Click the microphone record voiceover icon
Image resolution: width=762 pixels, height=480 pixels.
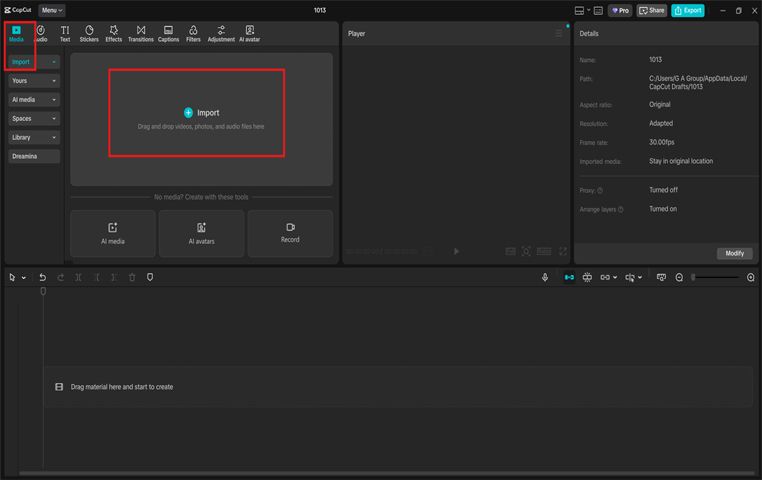(545, 277)
